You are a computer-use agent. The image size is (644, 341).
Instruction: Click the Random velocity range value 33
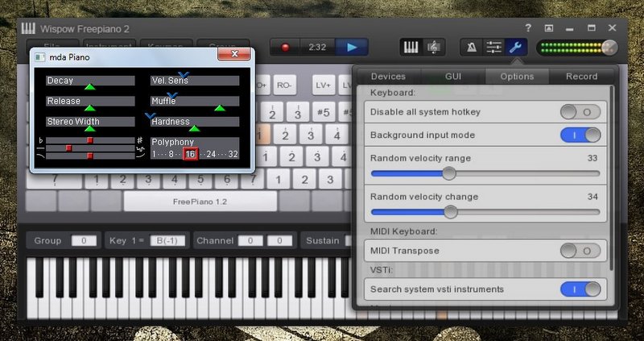point(592,158)
